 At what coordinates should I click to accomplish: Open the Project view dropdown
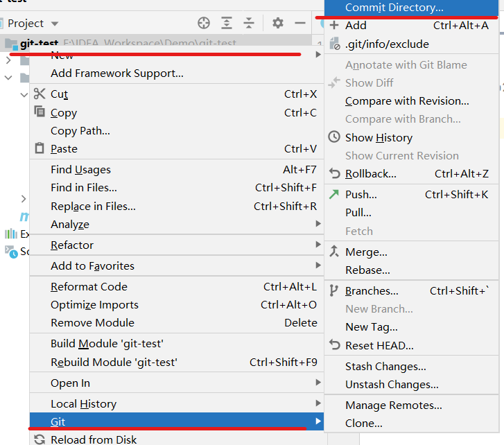click(x=55, y=24)
